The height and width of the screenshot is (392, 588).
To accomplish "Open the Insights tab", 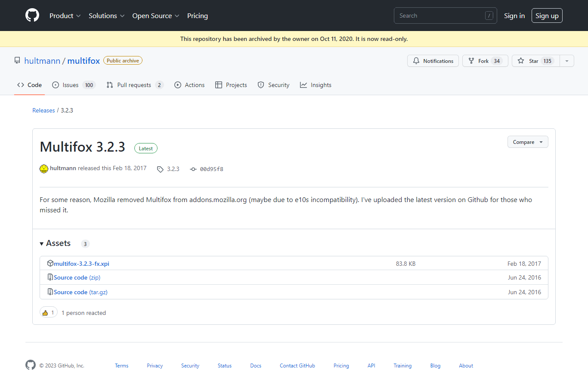I will click(316, 85).
